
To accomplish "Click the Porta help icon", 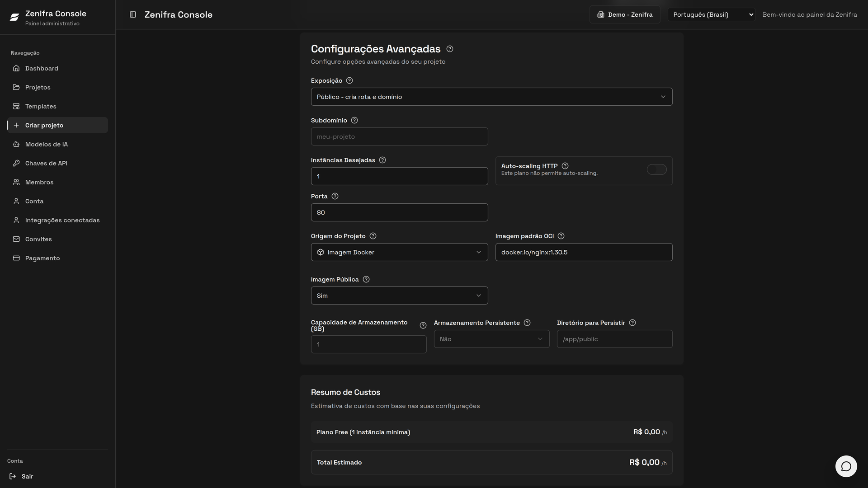I will 335,196.
